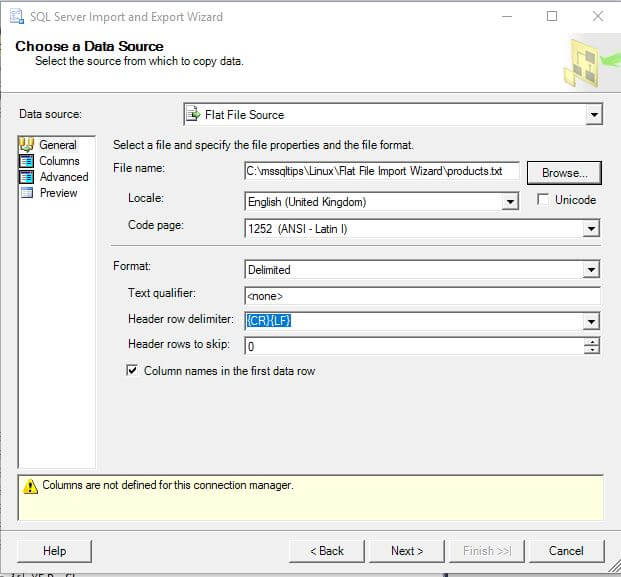Increase Header rows to skip value
Viewport: 621px width, 577px height.
click(592, 342)
